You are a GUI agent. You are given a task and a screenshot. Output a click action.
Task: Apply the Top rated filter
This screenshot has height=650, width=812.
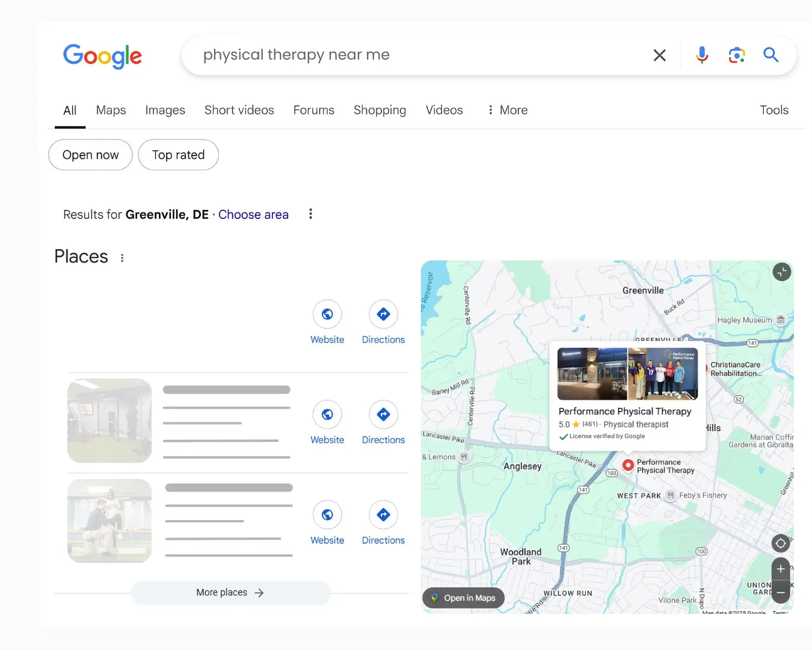[x=178, y=155]
